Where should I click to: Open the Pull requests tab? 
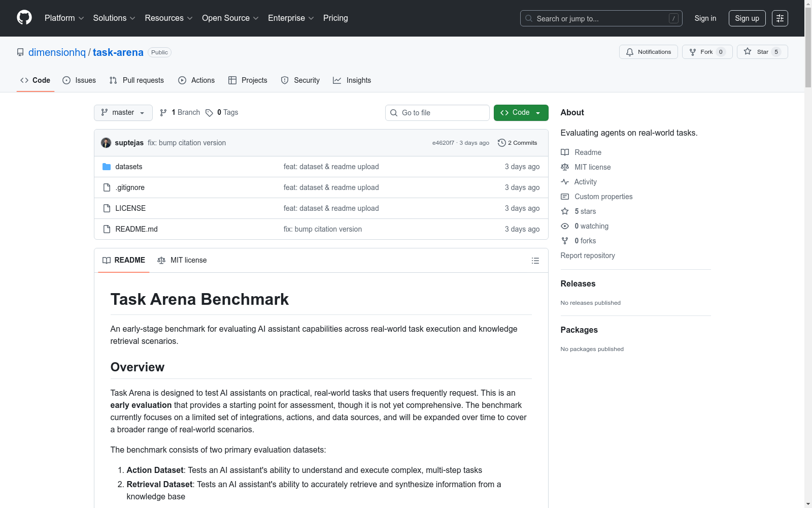pyautogui.click(x=137, y=80)
